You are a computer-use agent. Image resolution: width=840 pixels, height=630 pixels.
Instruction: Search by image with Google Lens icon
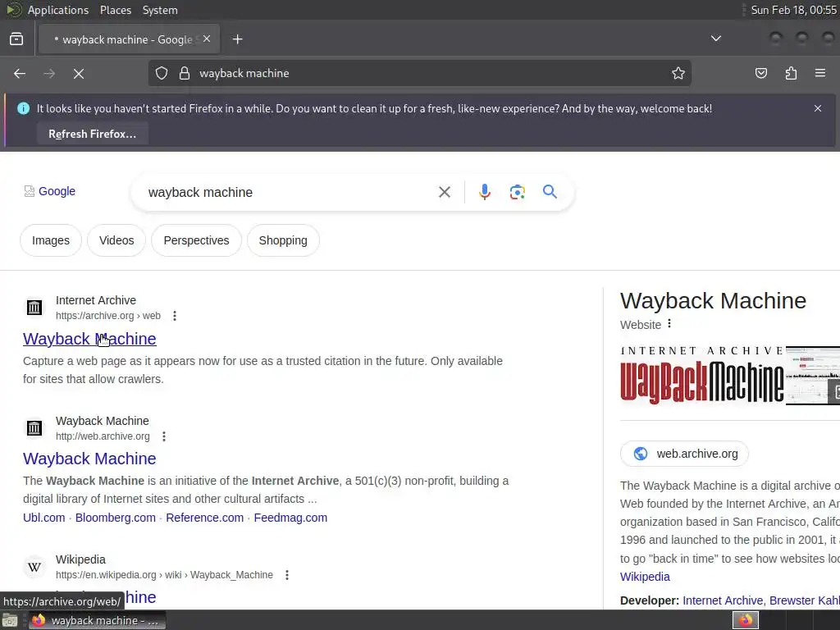point(517,192)
